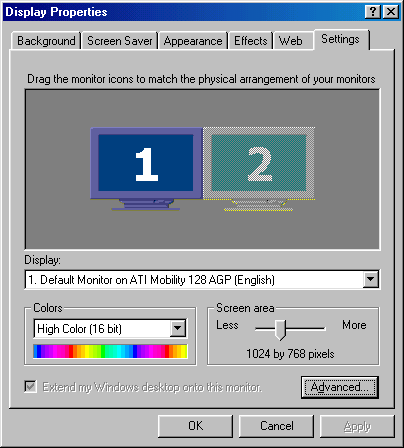The height and width of the screenshot is (448, 404).
Task: Switch to the Background tab
Action: pyautogui.click(x=46, y=41)
